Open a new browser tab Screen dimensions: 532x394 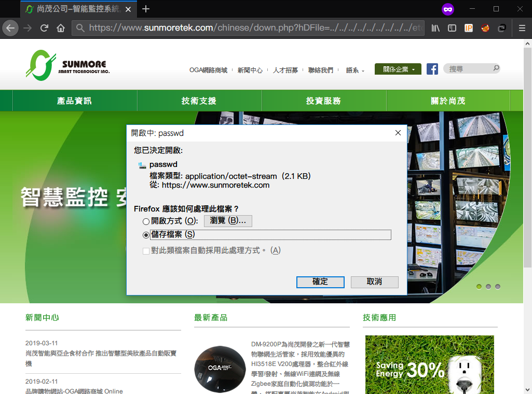[x=146, y=9]
